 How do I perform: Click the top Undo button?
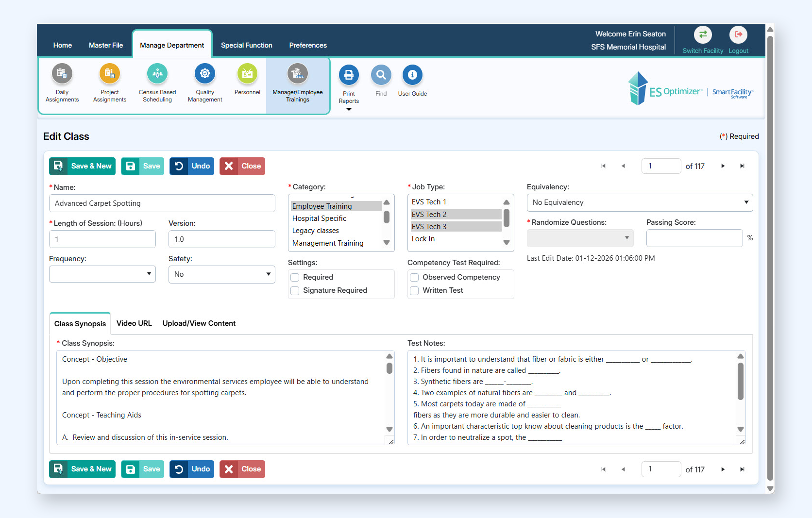[x=192, y=166]
